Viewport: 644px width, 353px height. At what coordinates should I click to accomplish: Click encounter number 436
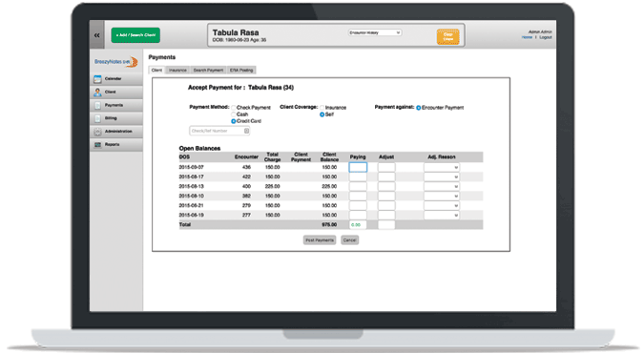coord(246,168)
